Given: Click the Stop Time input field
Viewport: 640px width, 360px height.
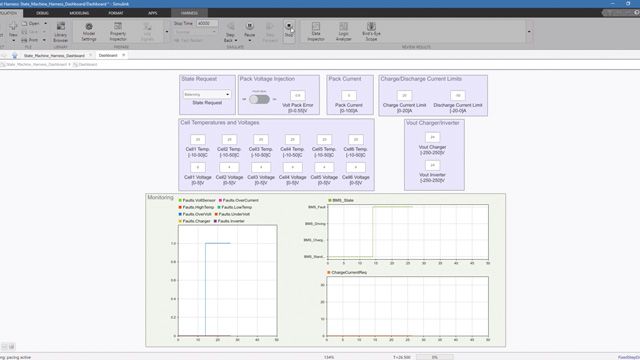Looking at the screenshot, I should (207, 24).
